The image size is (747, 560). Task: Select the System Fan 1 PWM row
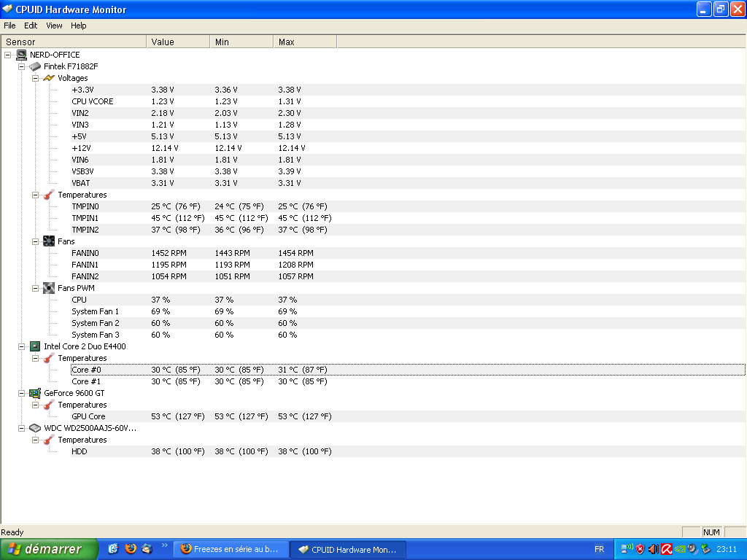click(408, 311)
